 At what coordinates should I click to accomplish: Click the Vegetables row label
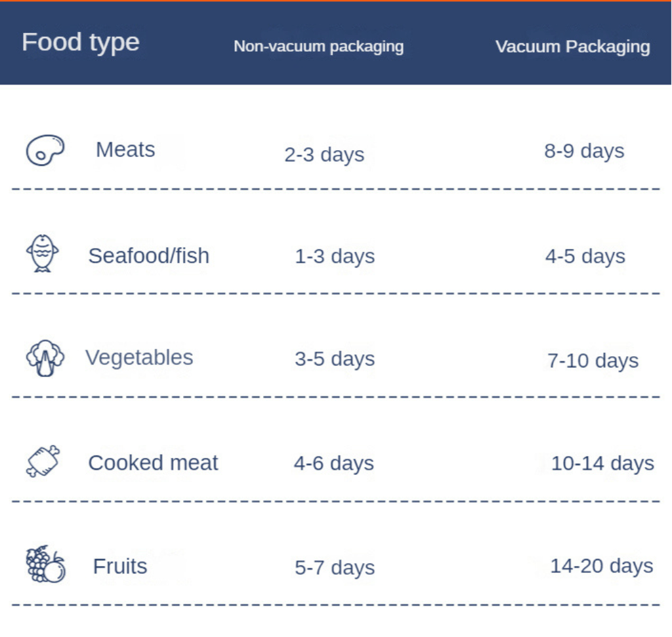pyautogui.click(x=139, y=358)
